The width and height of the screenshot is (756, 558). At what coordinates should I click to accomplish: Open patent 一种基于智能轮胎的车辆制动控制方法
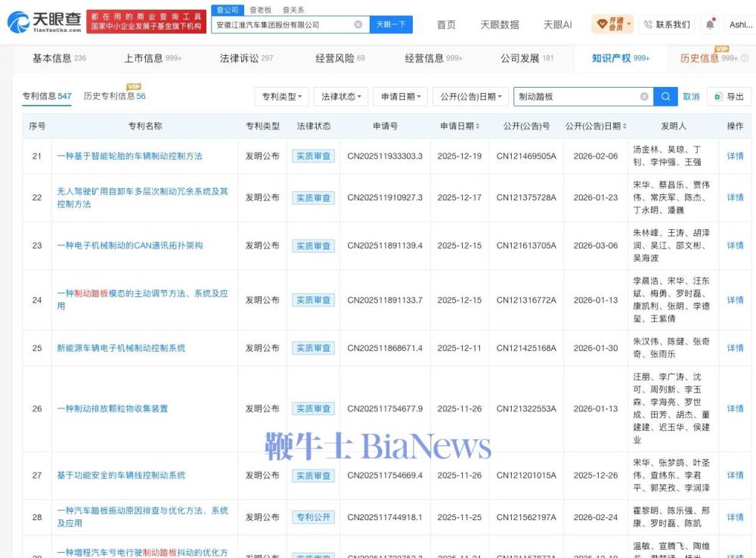click(x=130, y=157)
